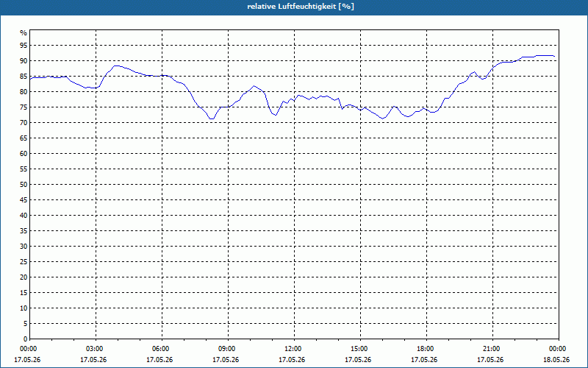Click the 03:00 time axis label
The height and width of the screenshot is (368, 588).
(96, 349)
